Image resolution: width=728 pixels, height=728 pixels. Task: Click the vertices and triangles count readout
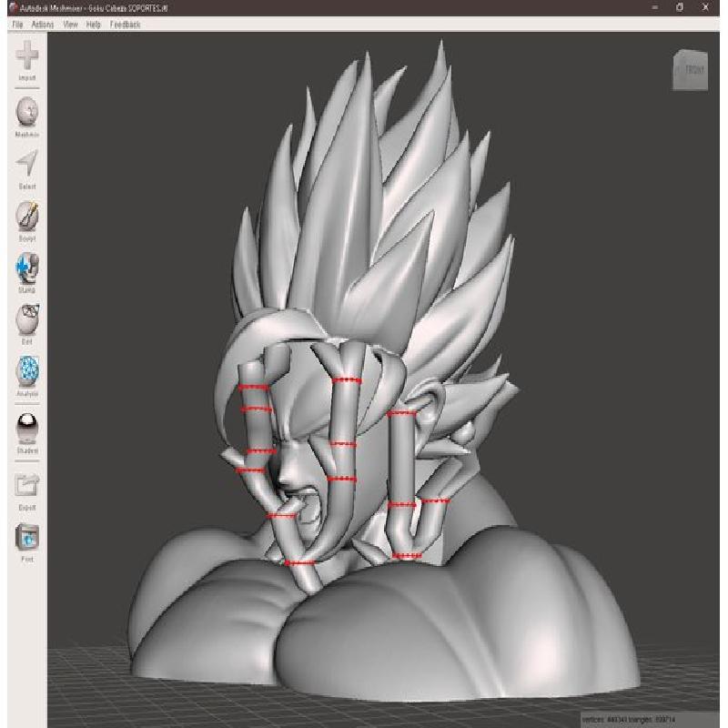[628, 719]
